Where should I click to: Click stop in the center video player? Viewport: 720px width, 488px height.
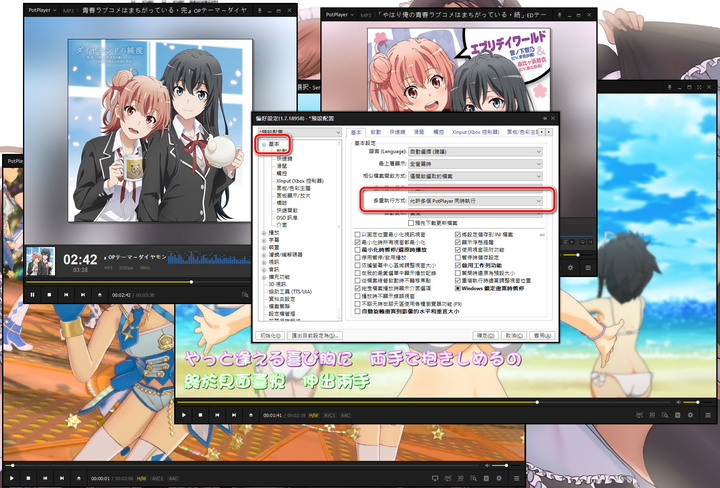click(200, 415)
